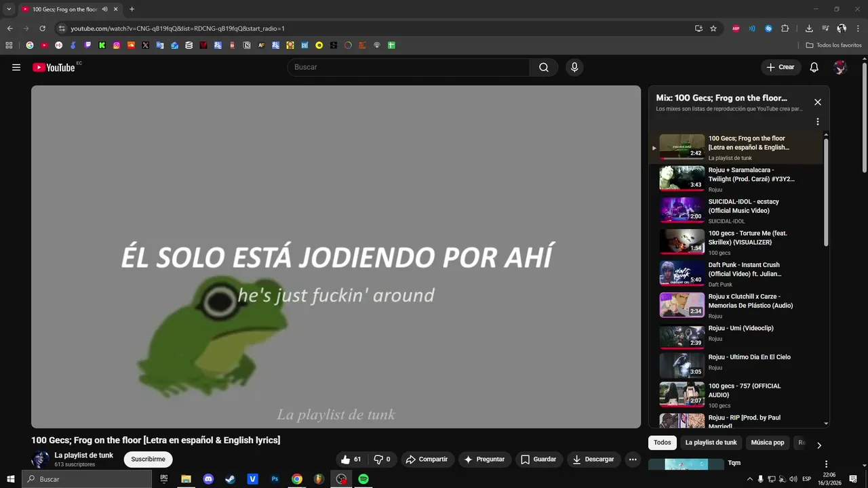Bookmark this page with the star
Image resolution: width=868 pixels, height=488 pixels.
pos(713,28)
